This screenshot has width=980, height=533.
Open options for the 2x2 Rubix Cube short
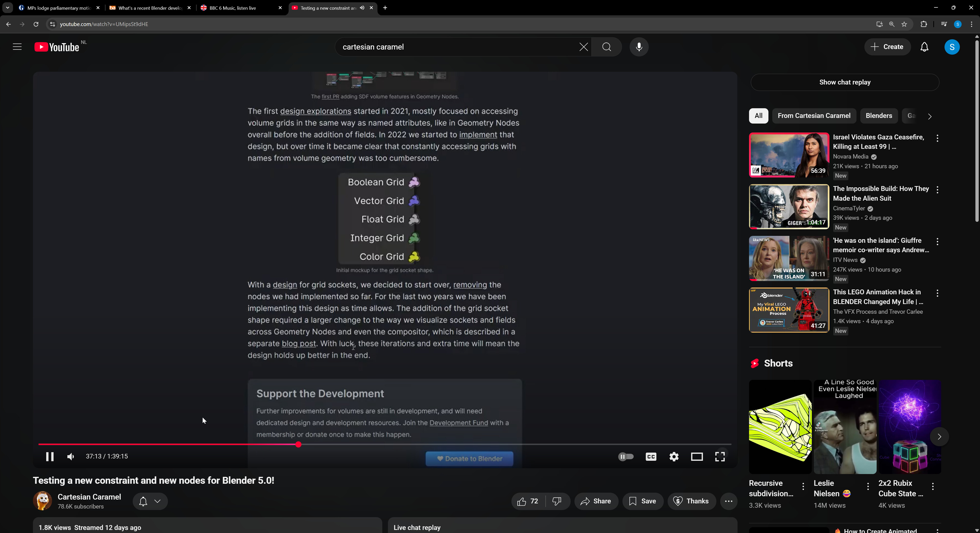point(933,486)
